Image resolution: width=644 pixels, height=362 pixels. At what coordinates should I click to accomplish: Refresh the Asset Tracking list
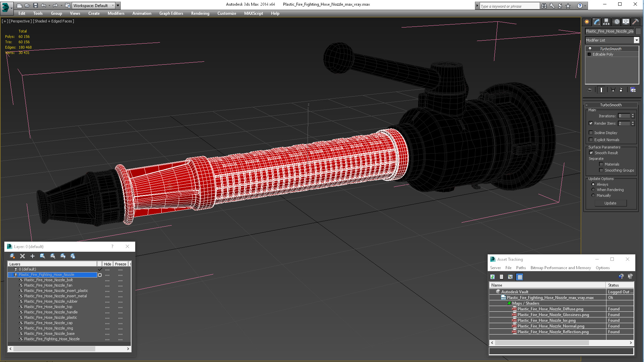click(492, 277)
